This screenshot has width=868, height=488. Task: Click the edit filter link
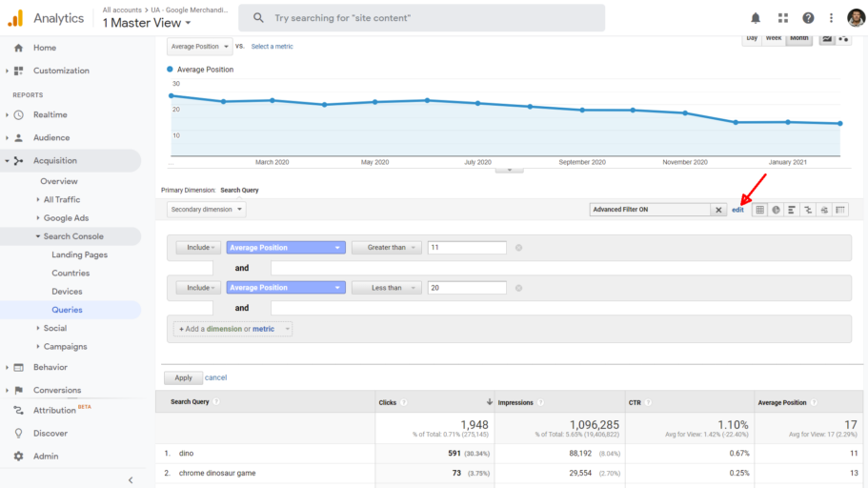click(737, 210)
